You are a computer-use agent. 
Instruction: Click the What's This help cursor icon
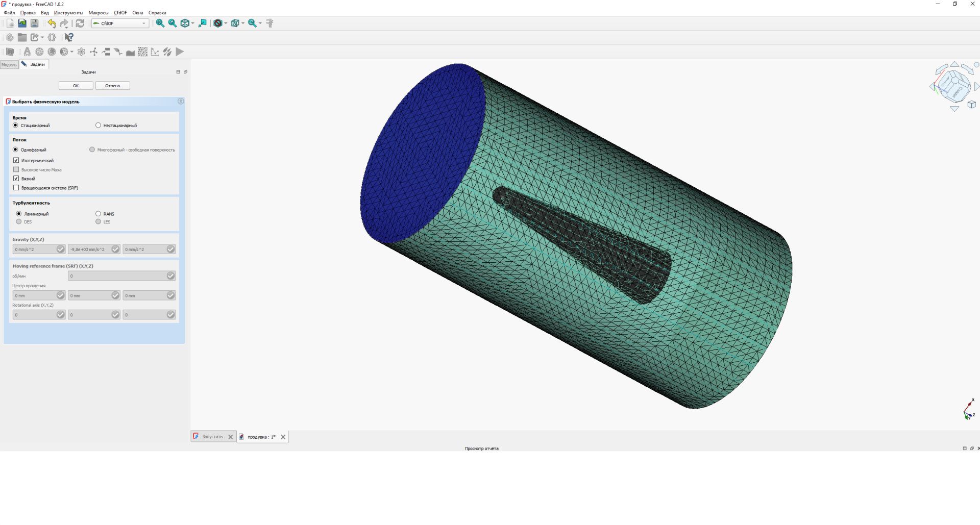coord(69,37)
